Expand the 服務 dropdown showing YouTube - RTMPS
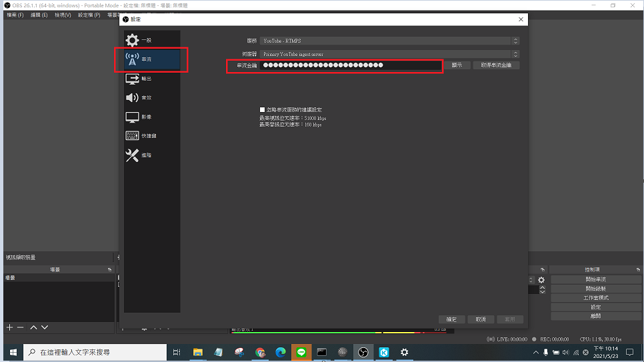 389,41
